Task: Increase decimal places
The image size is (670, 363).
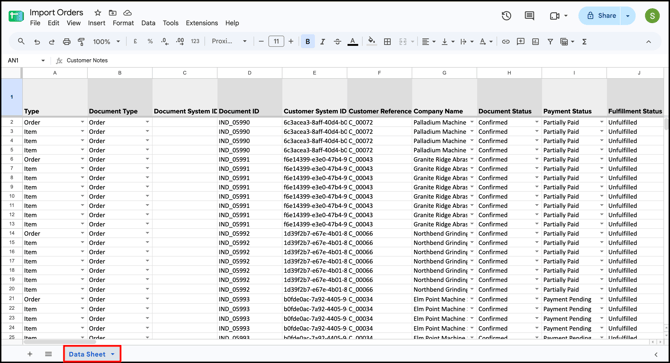Action: (x=180, y=41)
